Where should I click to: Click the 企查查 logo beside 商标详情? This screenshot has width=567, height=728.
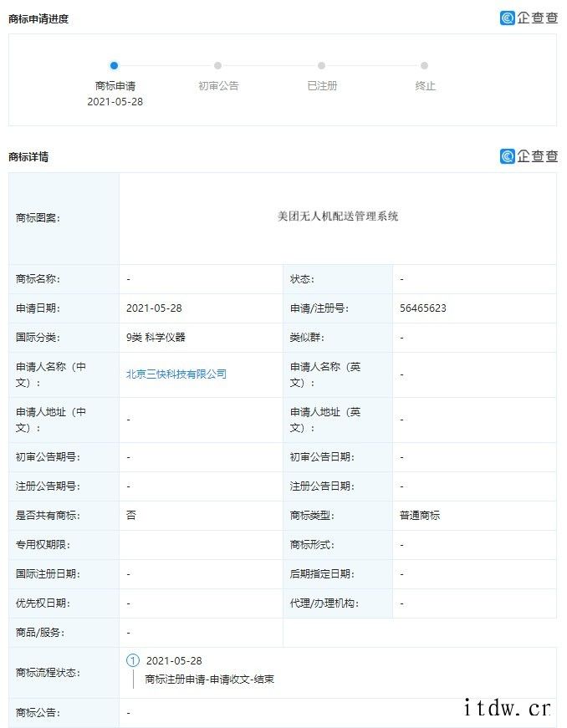coord(529,156)
